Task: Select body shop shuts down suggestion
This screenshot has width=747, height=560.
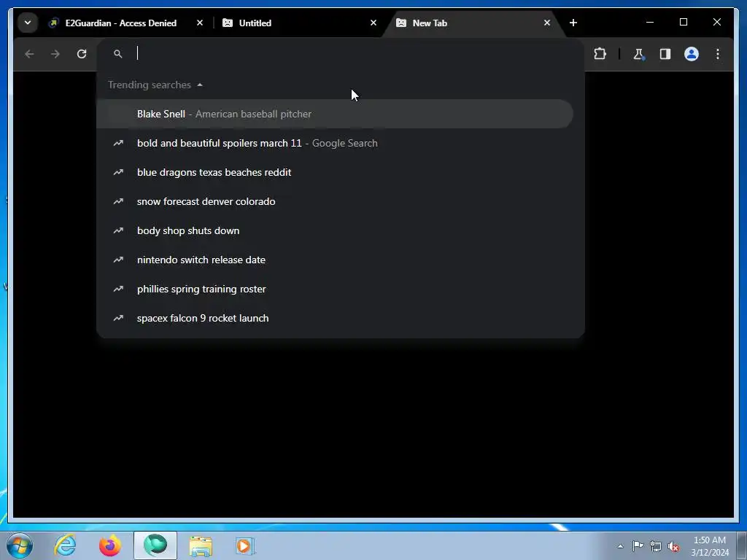Action: click(334, 230)
